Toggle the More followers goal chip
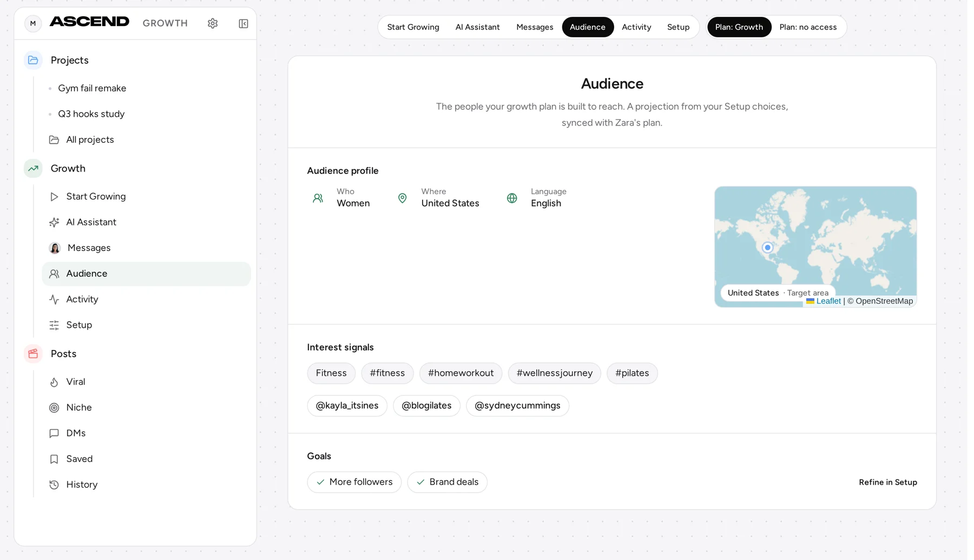 click(x=354, y=482)
